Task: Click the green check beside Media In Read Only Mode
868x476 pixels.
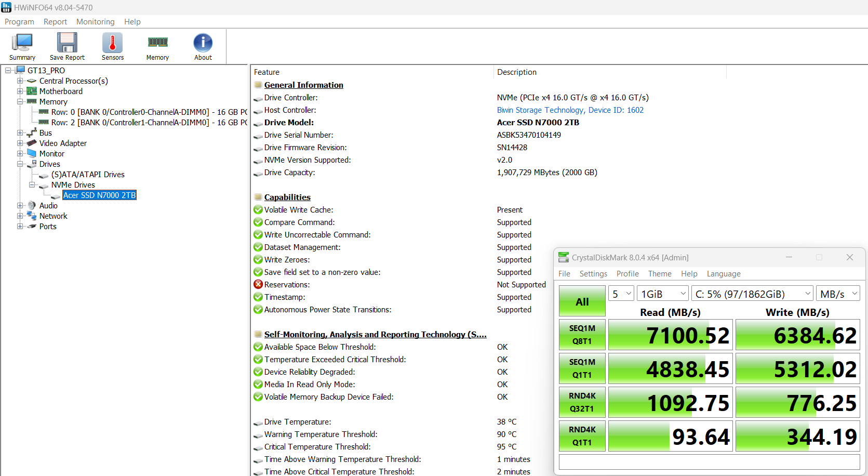Action: click(x=258, y=384)
